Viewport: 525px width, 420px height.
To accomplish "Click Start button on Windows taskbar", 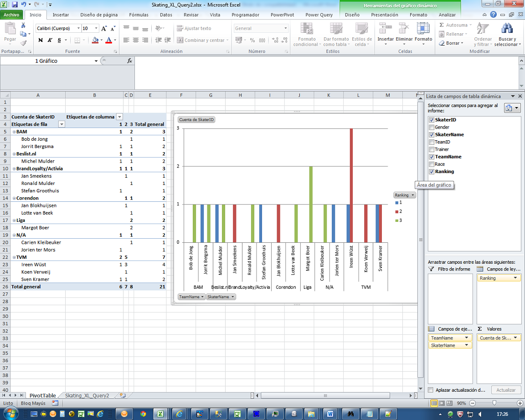I will coord(10,414).
